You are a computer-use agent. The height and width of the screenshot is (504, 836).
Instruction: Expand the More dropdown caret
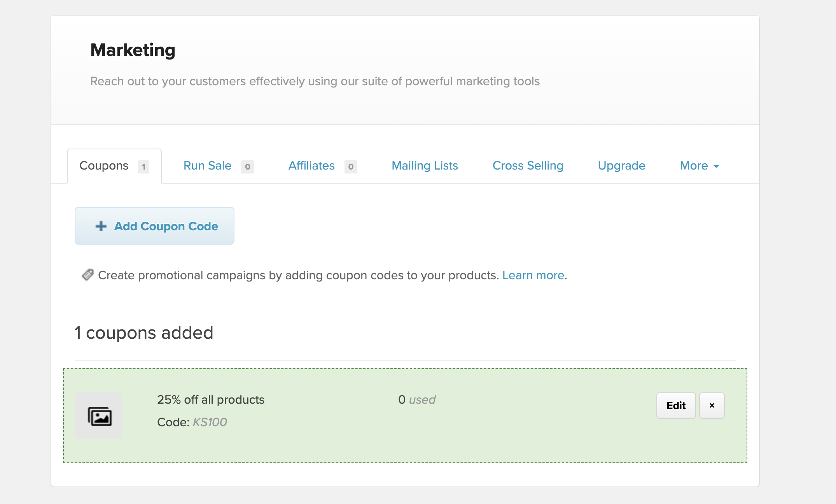tap(716, 166)
